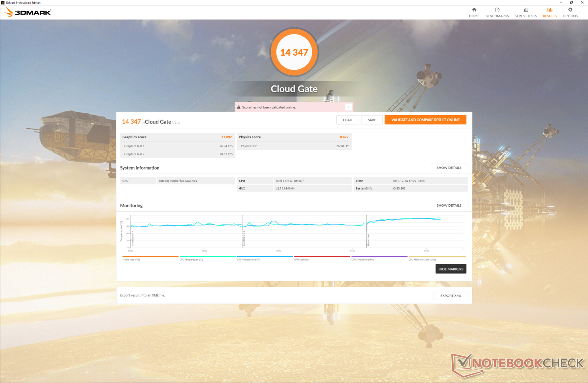Open the Options gear icon

[x=570, y=10]
